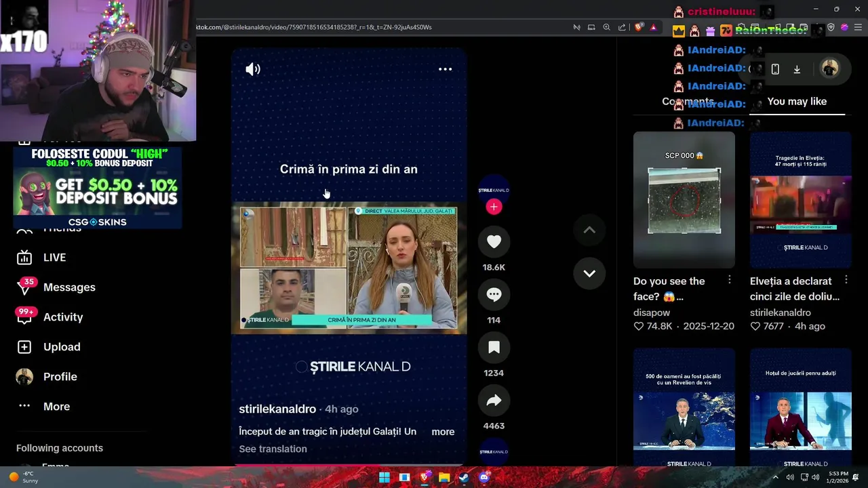Bookmark the video showing 1234 saves
The height and width of the screenshot is (488, 868).
coord(494,348)
